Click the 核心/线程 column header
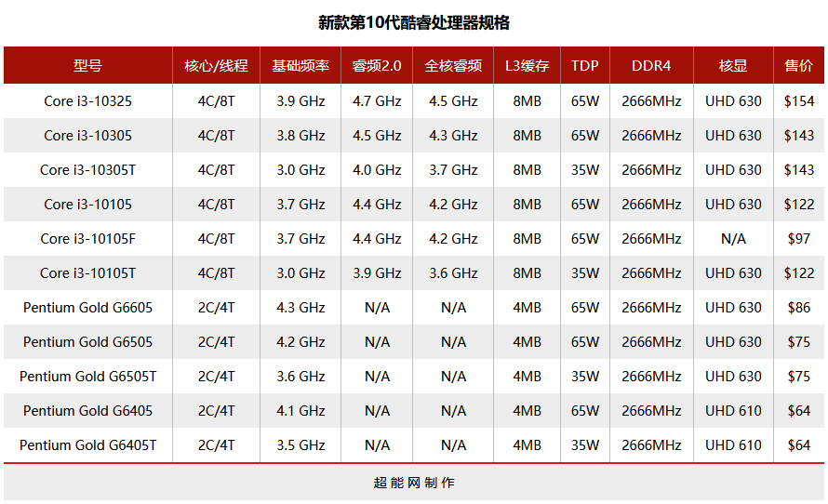The width and height of the screenshot is (828, 504). (x=216, y=65)
